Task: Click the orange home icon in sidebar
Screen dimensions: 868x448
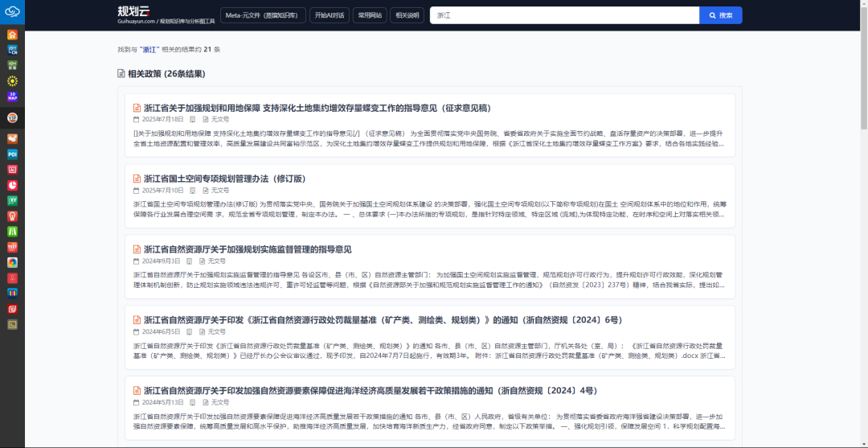Action: [12, 35]
